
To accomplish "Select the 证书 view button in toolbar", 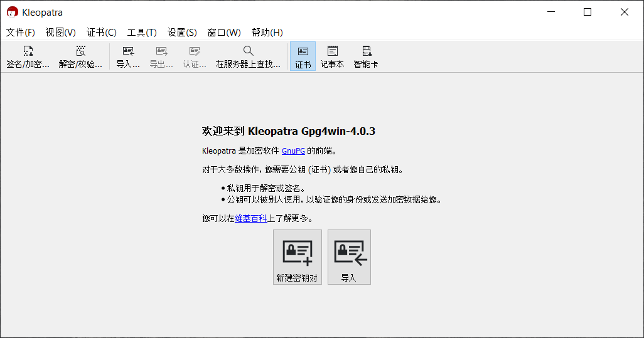I will (303, 56).
